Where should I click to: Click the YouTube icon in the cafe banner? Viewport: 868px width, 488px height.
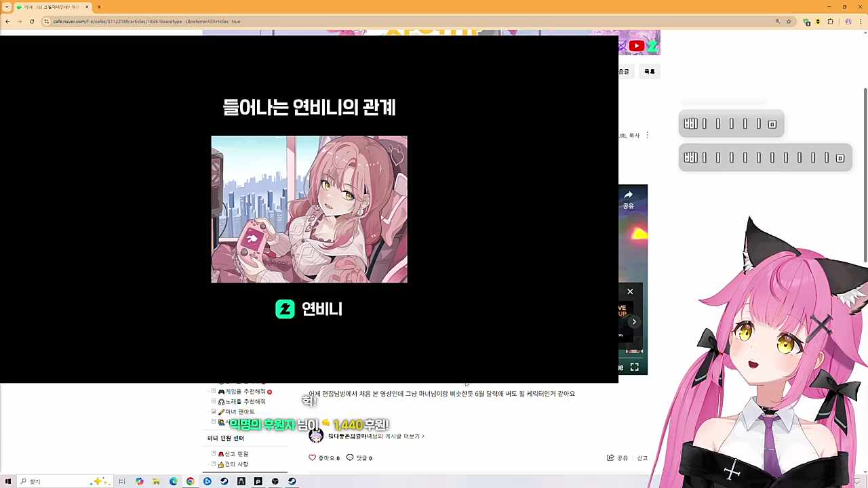click(636, 46)
